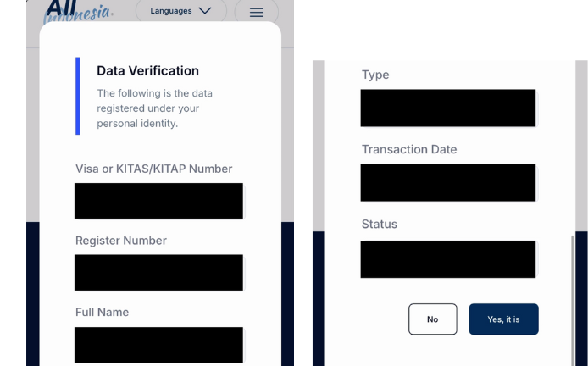Screen dimensions: 588x366
Task: Open the hamburger menu
Action: click(x=256, y=12)
